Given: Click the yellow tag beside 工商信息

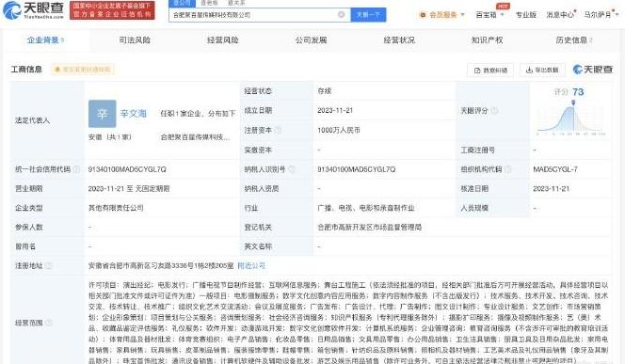Looking at the screenshot, I should tap(84, 70).
